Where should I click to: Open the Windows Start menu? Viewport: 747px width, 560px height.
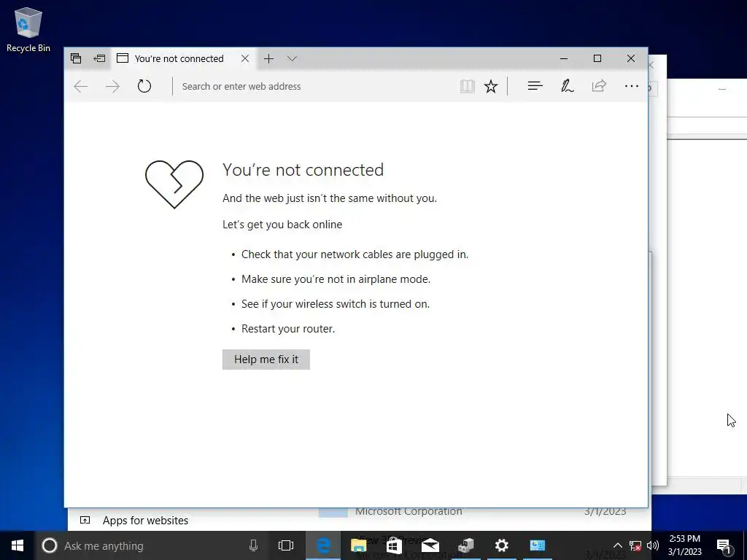[x=18, y=545]
